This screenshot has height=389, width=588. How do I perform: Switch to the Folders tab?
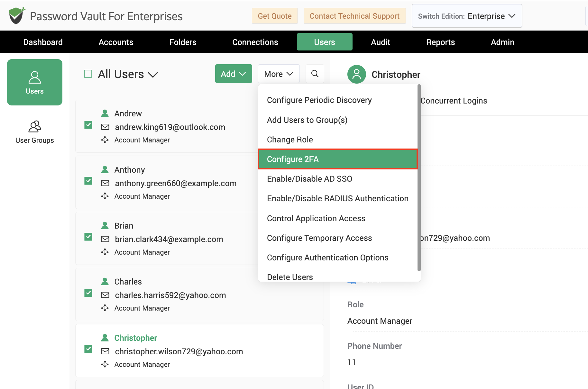tap(183, 42)
